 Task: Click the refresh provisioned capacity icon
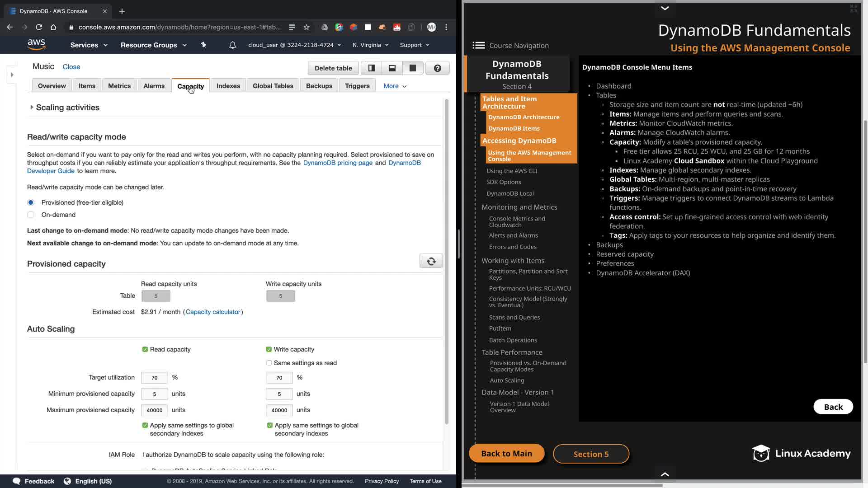point(431,261)
